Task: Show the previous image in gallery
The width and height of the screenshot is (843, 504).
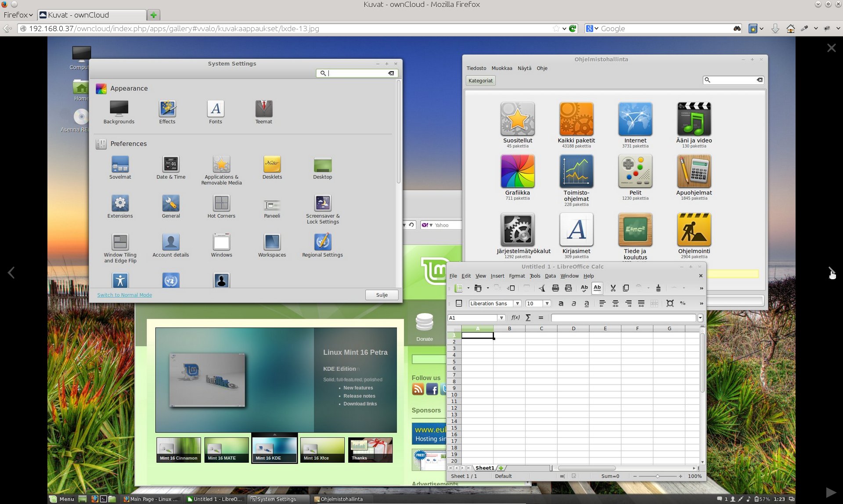Action: 11,273
